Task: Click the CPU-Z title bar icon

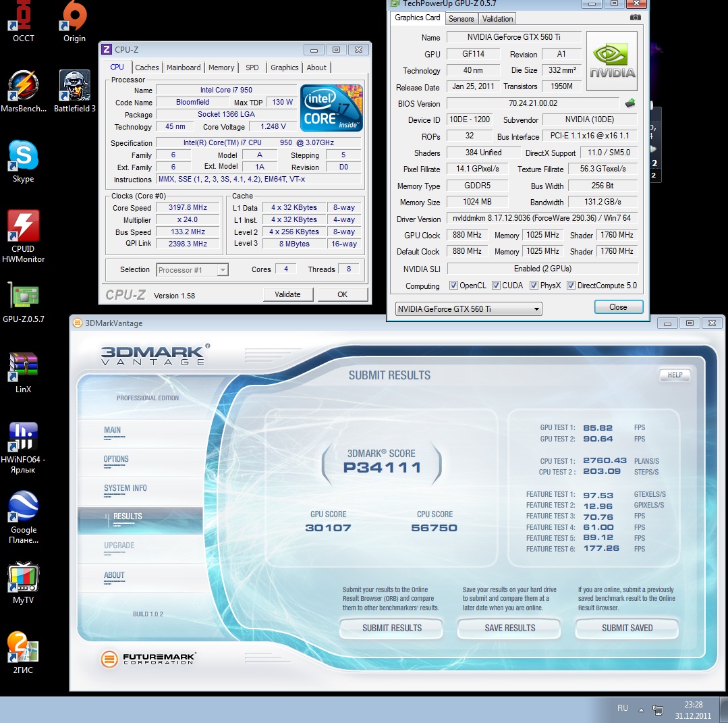Action: pos(107,49)
